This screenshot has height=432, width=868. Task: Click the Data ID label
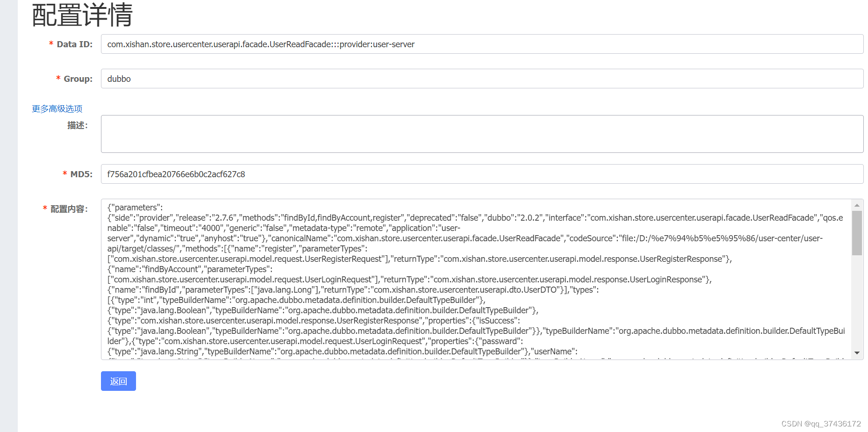click(x=74, y=44)
